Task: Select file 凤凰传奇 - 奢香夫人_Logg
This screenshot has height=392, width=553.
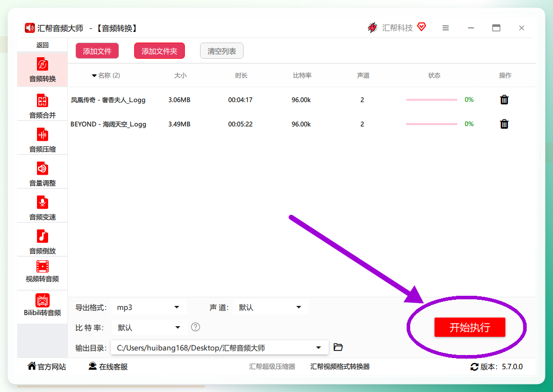Action: (108, 100)
